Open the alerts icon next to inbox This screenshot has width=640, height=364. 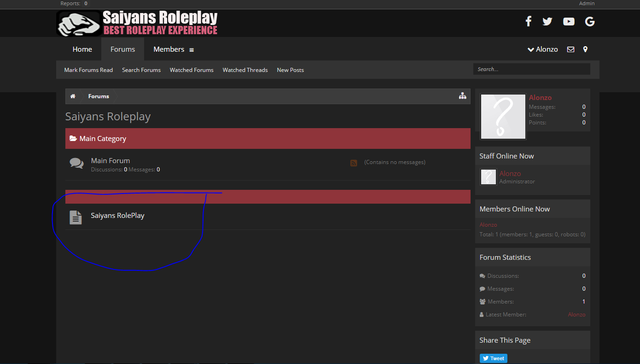tap(585, 49)
